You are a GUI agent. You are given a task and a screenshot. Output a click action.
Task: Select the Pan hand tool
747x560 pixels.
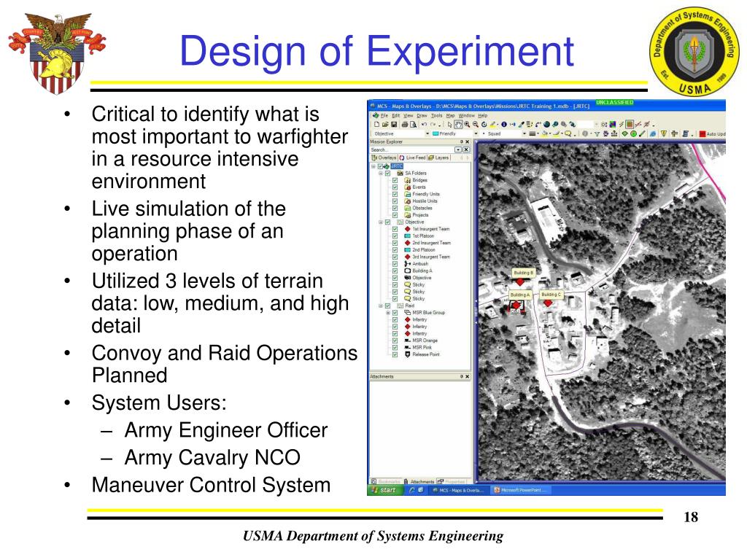click(458, 124)
